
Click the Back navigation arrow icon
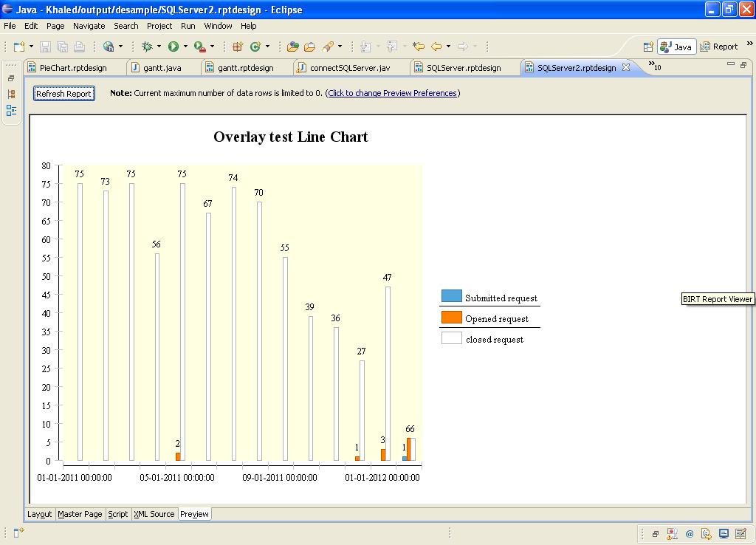tap(436, 47)
